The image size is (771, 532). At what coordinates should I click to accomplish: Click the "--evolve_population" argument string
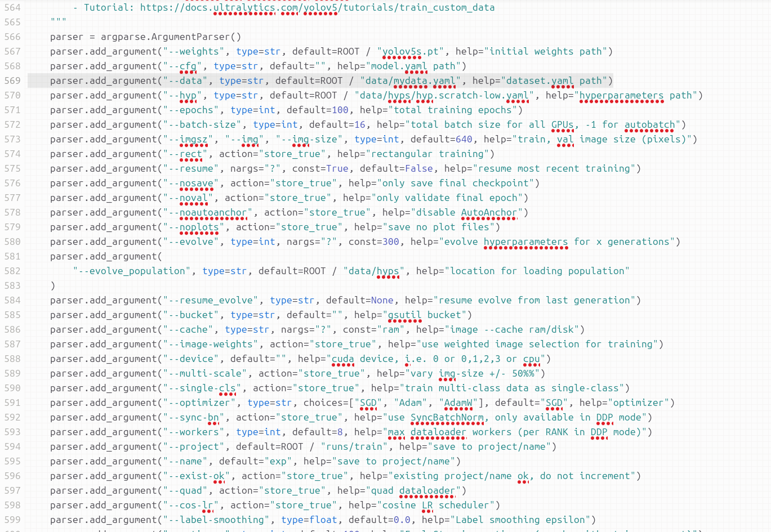click(x=132, y=271)
